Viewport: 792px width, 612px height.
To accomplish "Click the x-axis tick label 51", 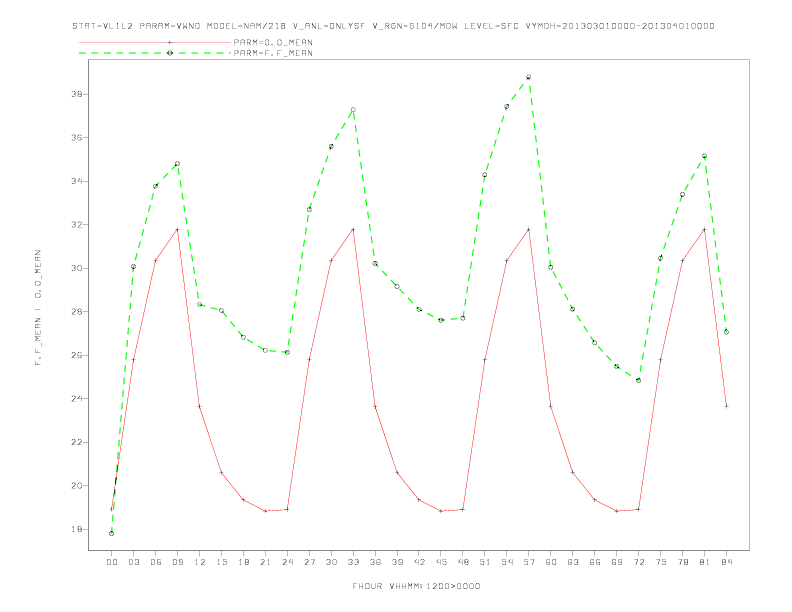I will click(x=485, y=562).
